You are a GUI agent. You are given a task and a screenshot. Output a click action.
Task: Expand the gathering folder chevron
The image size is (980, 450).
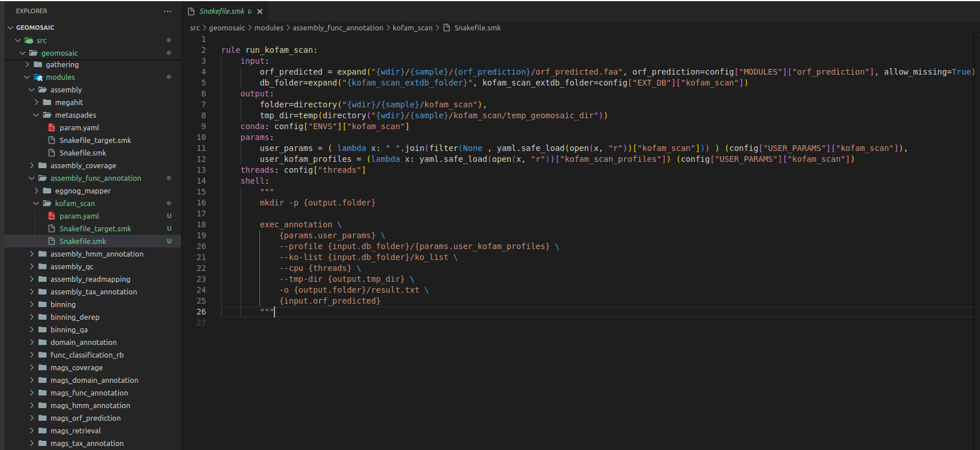point(28,64)
